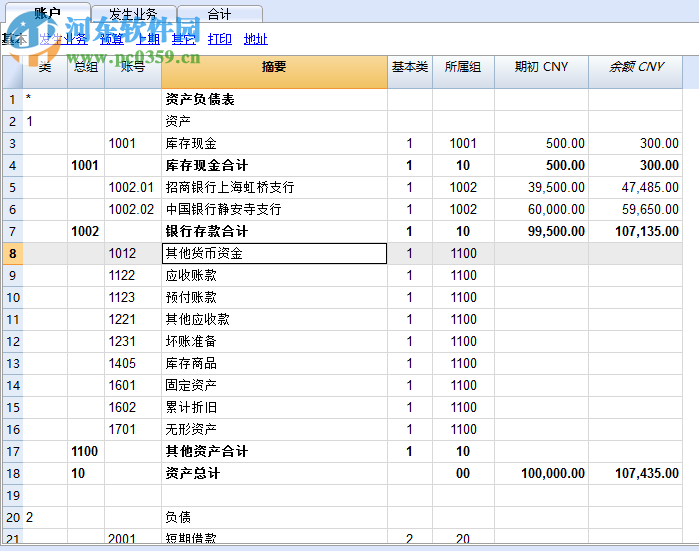Click the 其他应收款 cell
699x551 pixels.
[274, 319]
